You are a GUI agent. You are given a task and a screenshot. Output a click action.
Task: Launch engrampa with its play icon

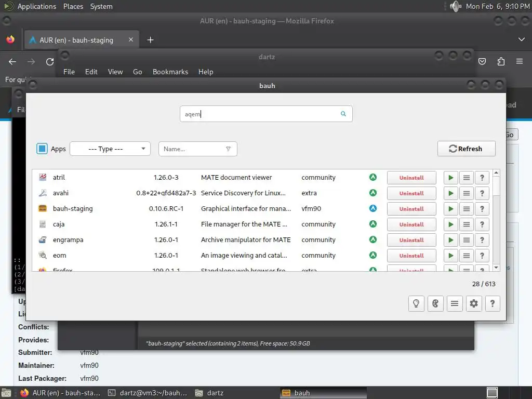tap(450, 240)
